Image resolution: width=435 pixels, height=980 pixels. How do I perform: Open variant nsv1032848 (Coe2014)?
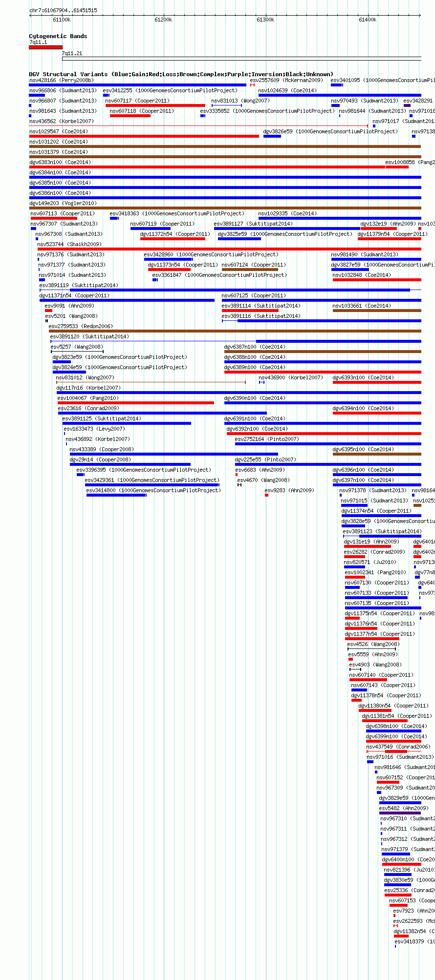(362, 275)
